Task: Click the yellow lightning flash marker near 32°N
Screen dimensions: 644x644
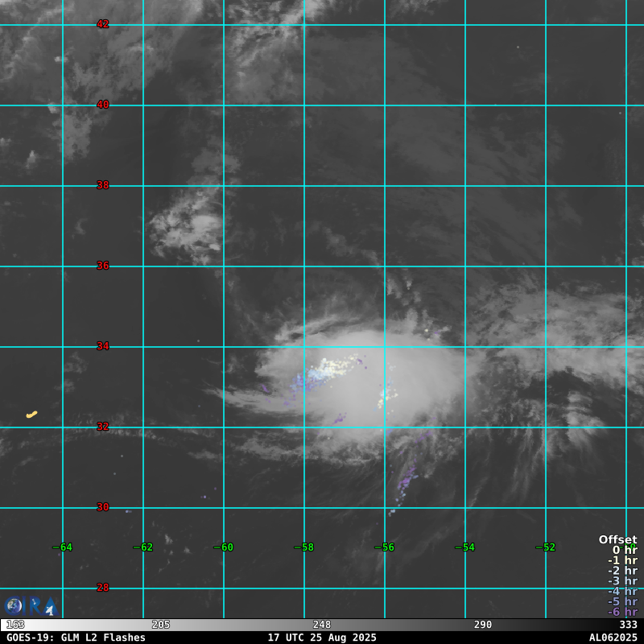Action: pos(31,415)
